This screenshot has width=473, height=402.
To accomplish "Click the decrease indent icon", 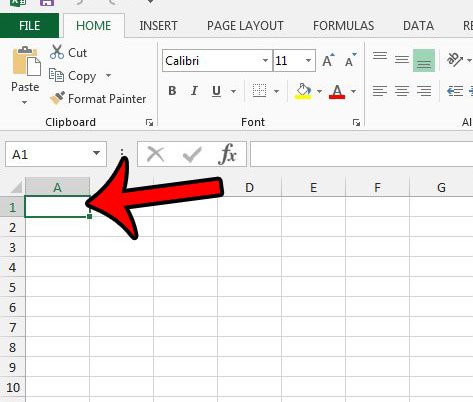I will point(455,91).
